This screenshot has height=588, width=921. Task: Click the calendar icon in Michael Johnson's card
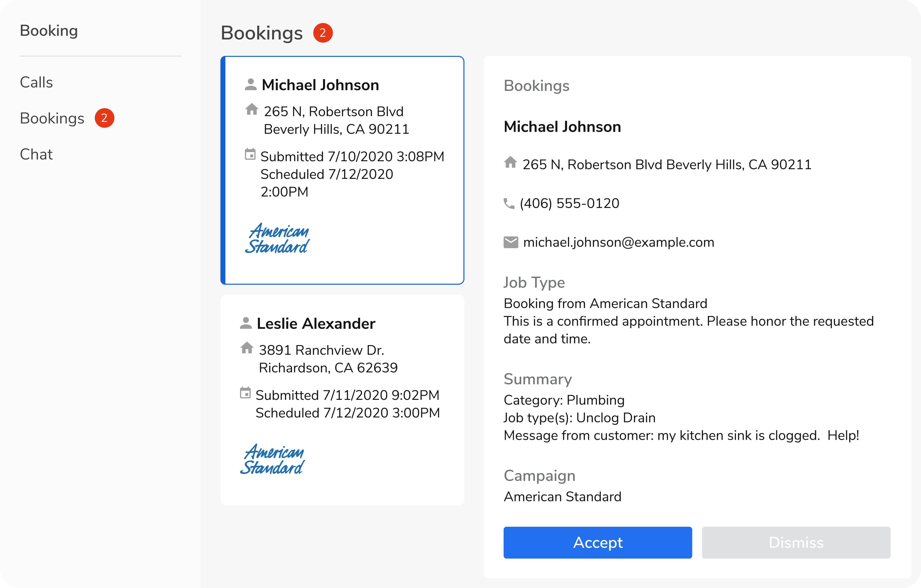point(250,155)
